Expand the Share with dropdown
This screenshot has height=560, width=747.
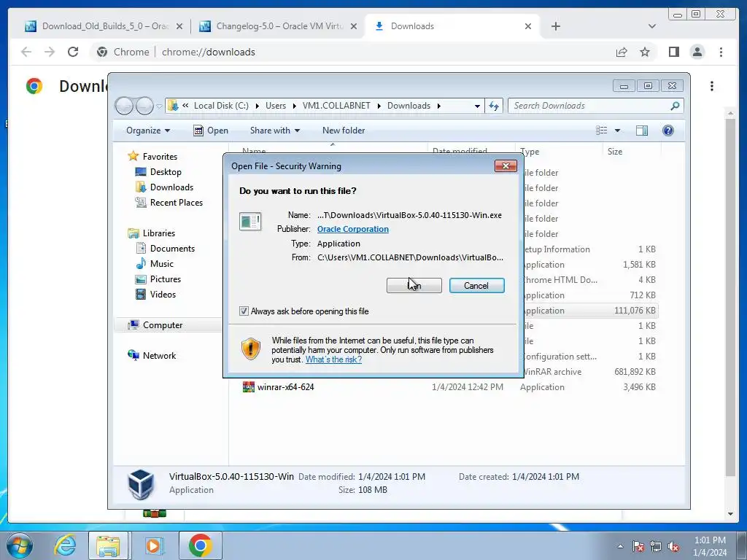[x=275, y=131]
